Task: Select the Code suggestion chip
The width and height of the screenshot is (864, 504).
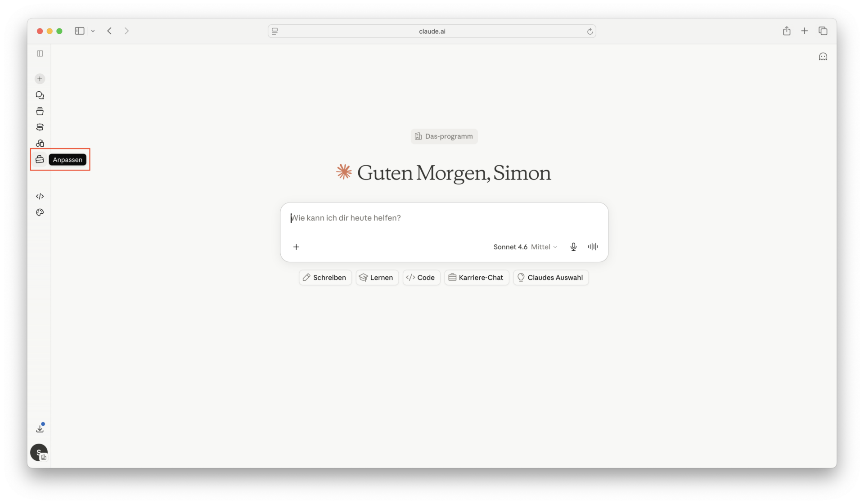Action: pyautogui.click(x=421, y=278)
